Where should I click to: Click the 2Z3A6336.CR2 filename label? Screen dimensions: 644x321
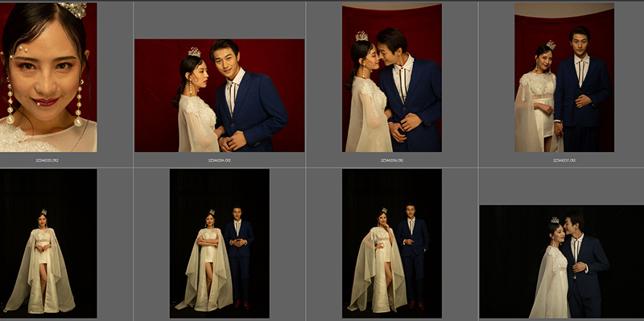392,160
